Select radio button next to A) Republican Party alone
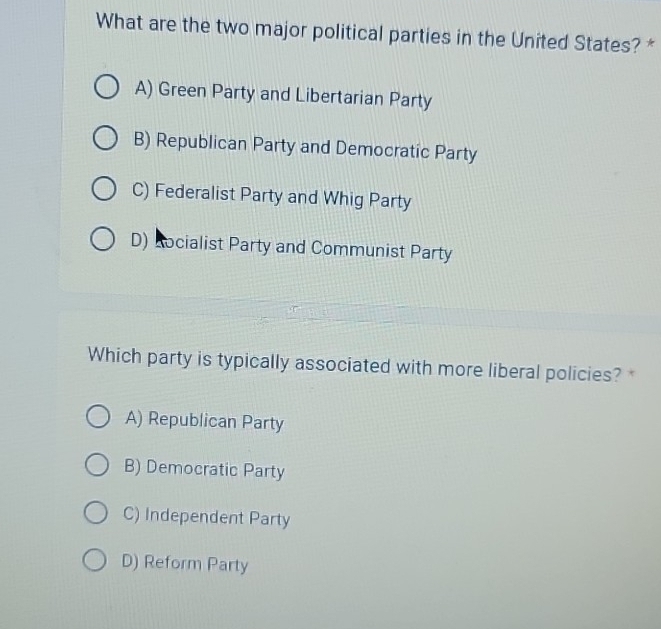Screen dimensions: 661x629 click(98, 417)
